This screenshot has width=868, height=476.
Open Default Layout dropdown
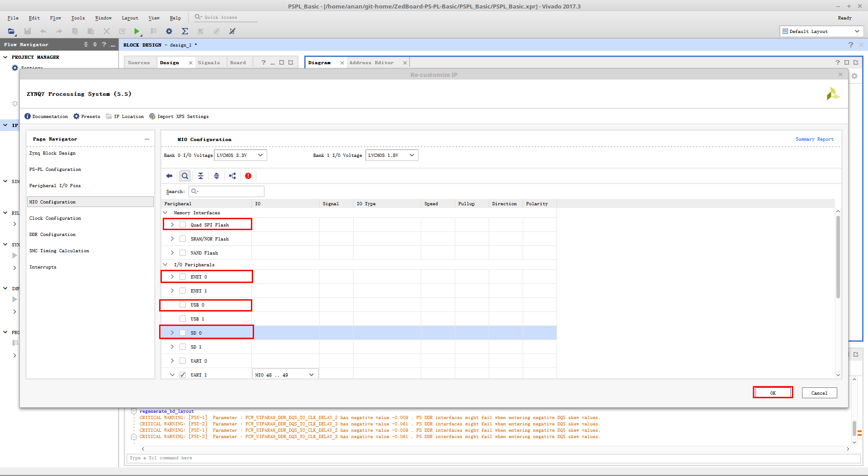(x=821, y=31)
